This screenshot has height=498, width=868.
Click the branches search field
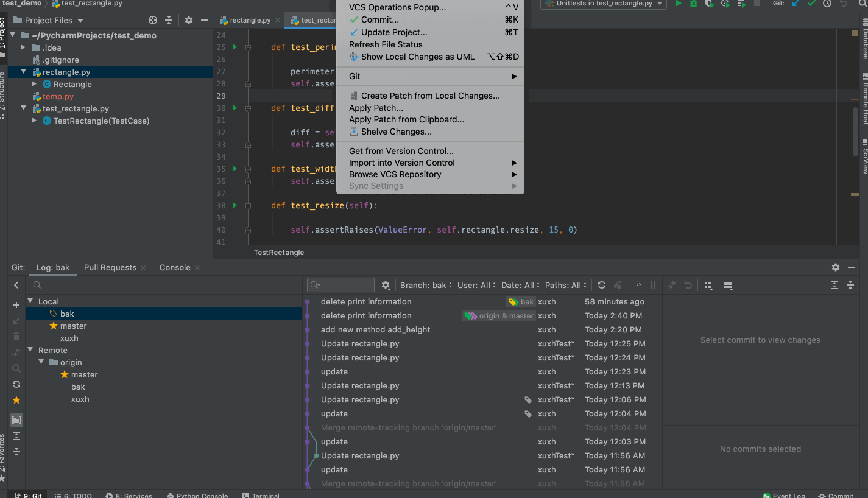point(164,285)
